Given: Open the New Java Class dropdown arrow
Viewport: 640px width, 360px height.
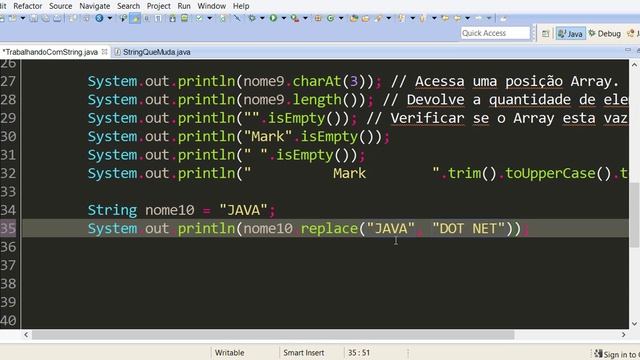Looking at the screenshot, I should click(x=341, y=18).
